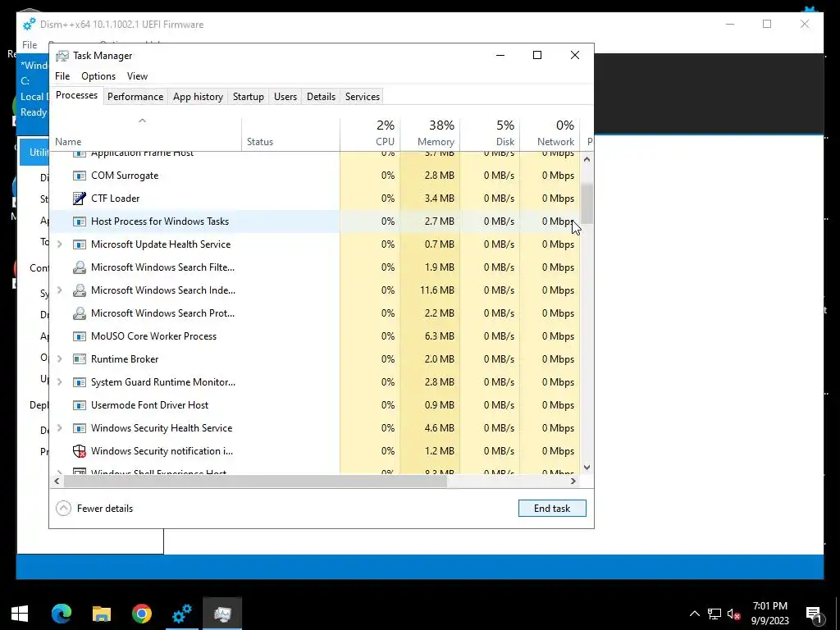Expand the Runtime Broker process group

coord(59,359)
